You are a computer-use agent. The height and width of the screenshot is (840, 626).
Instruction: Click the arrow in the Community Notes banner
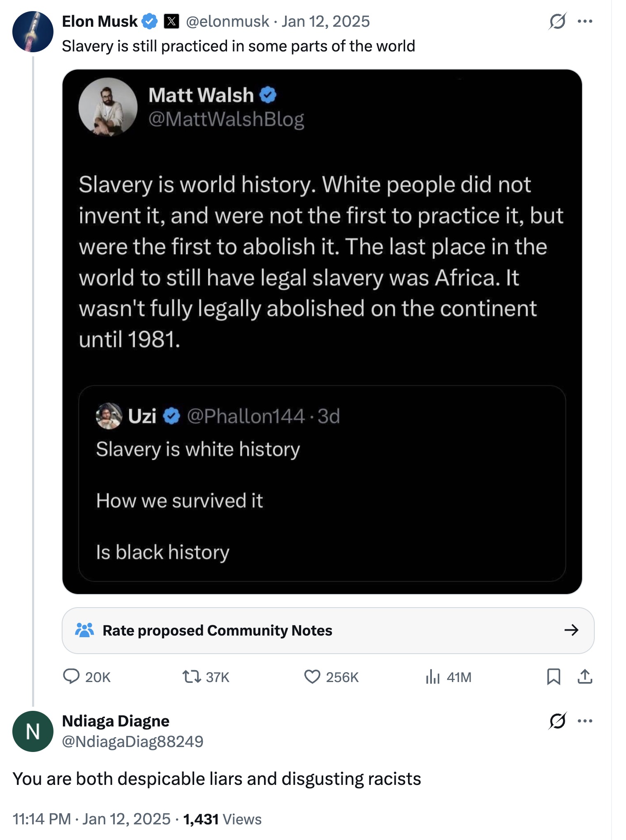click(x=571, y=630)
